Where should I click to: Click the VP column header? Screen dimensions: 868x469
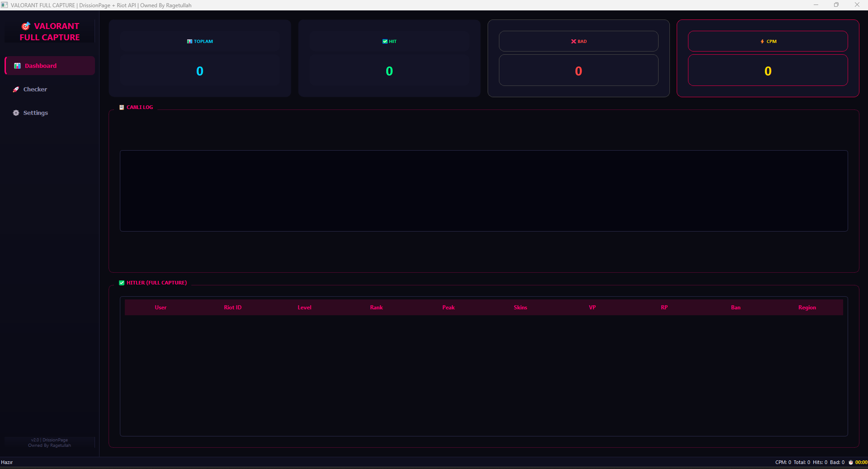pyautogui.click(x=592, y=308)
